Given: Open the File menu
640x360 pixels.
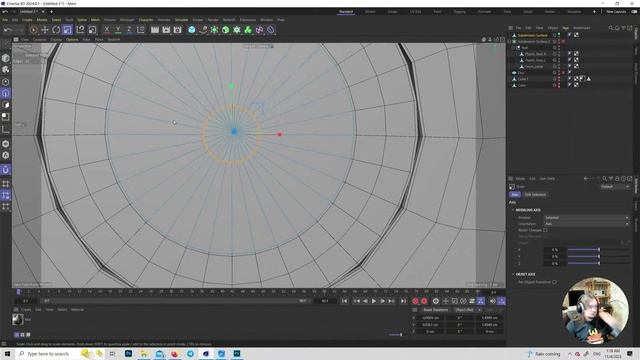Looking at the screenshot, I should click(x=5, y=20).
